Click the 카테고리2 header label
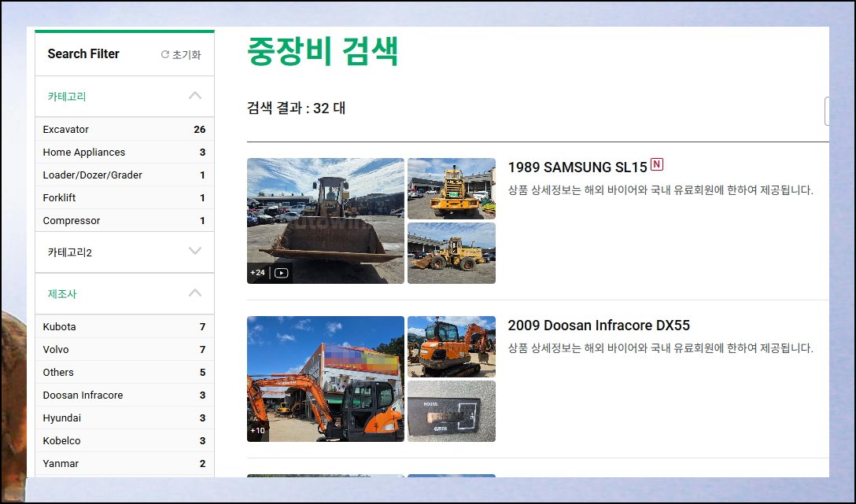The width and height of the screenshot is (856, 504). (70, 252)
